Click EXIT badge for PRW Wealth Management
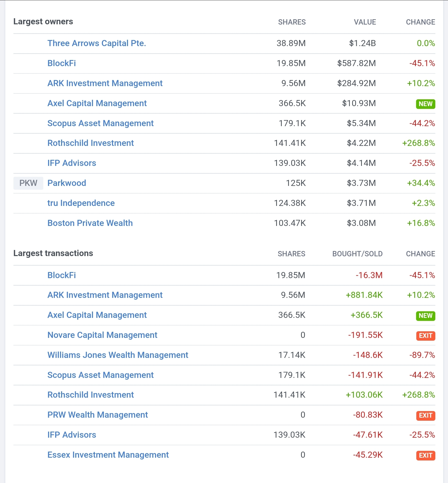The height and width of the screenshot is (483, 448). [426, 416]
